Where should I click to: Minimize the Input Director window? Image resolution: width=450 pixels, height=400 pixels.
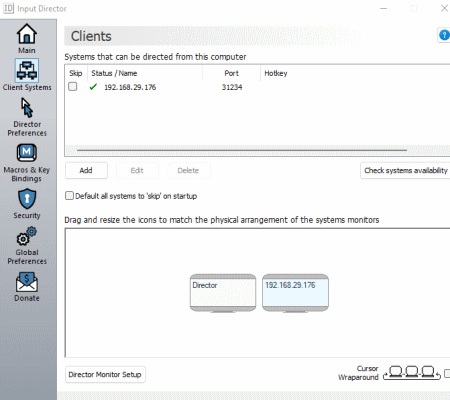pos(384,8)
